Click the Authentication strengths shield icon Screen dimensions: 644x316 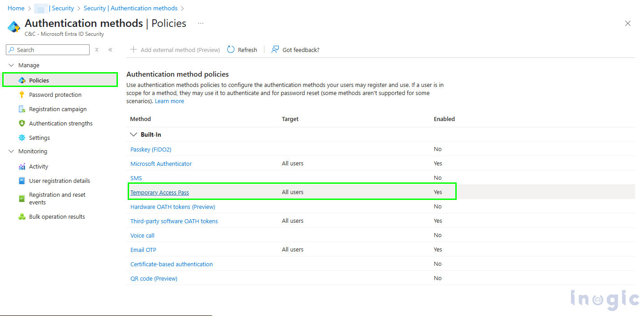22,123
